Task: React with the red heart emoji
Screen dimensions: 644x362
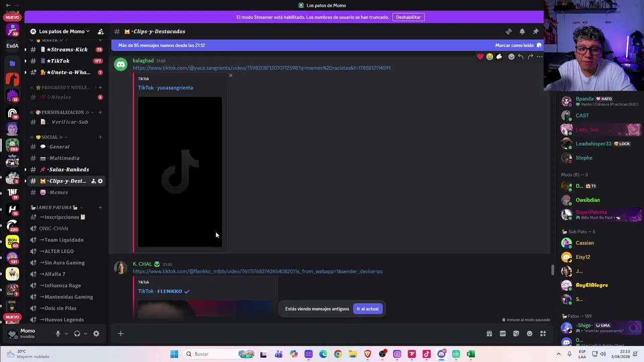Action: click(x=480, y=57)
